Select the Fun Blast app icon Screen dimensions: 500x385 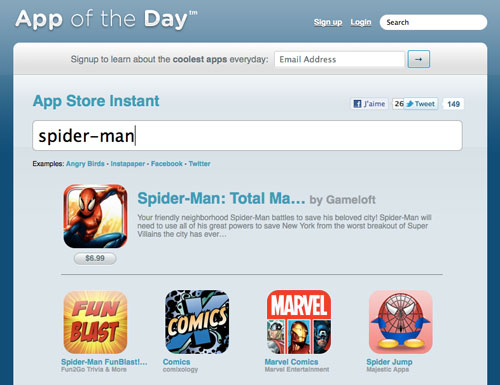point(95,322)
